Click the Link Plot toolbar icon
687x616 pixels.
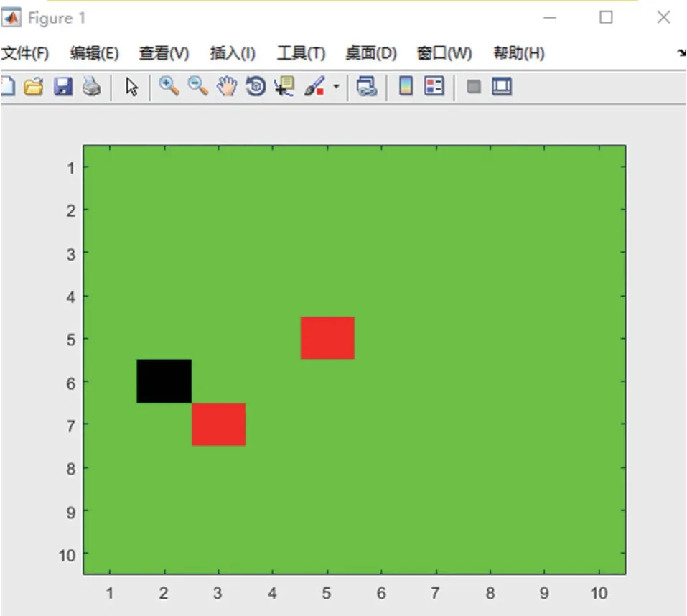(x=367, y=86)
